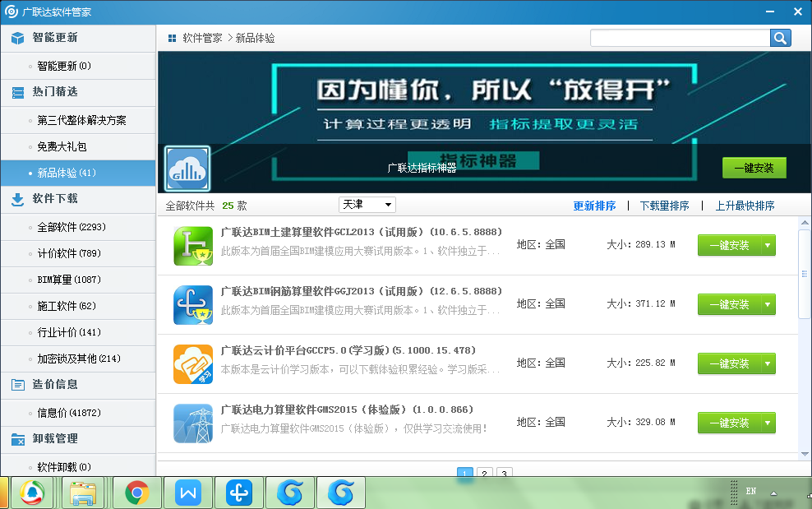812x509 pixels.
Task: Click the 广联达BIM钢筋算量软件GGJ2013 title
Action: (362, 291)
